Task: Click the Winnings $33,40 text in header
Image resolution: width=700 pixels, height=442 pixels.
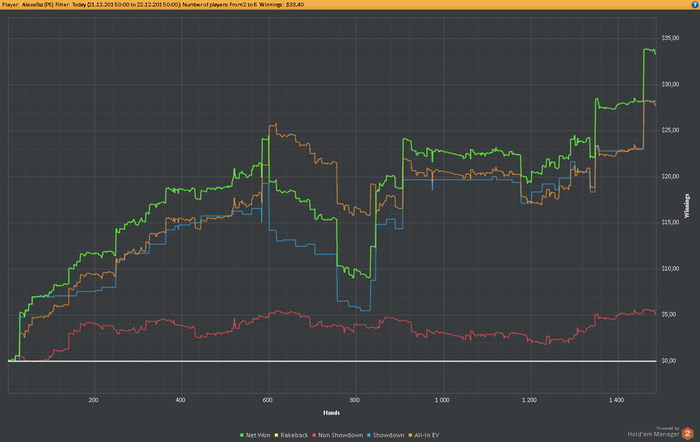Action: 281,4
